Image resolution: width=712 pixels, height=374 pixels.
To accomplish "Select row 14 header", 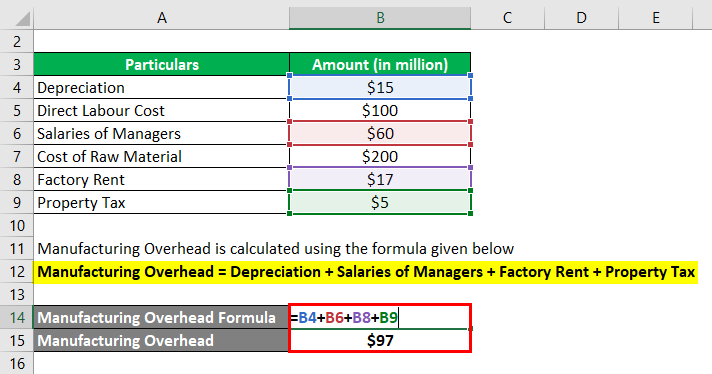I will [x=17, y=317].
